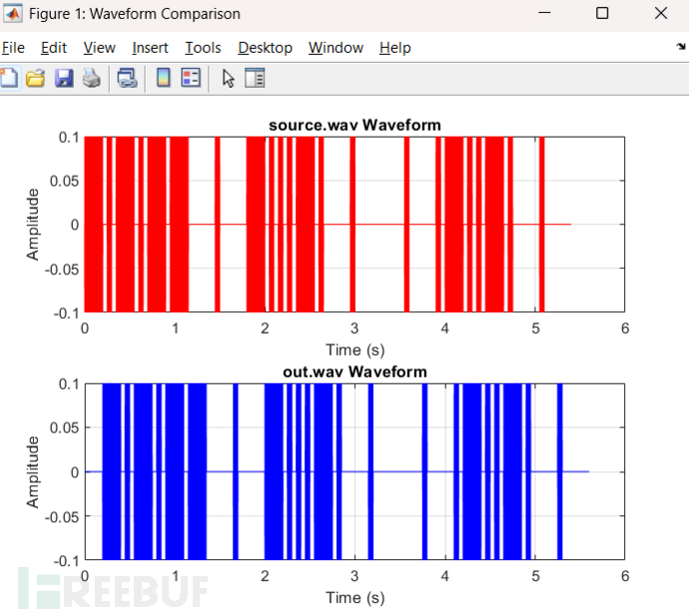689x616 pixels.
Task: Click the x-axis tick 3 on out.wav plot
Action: 354,576
